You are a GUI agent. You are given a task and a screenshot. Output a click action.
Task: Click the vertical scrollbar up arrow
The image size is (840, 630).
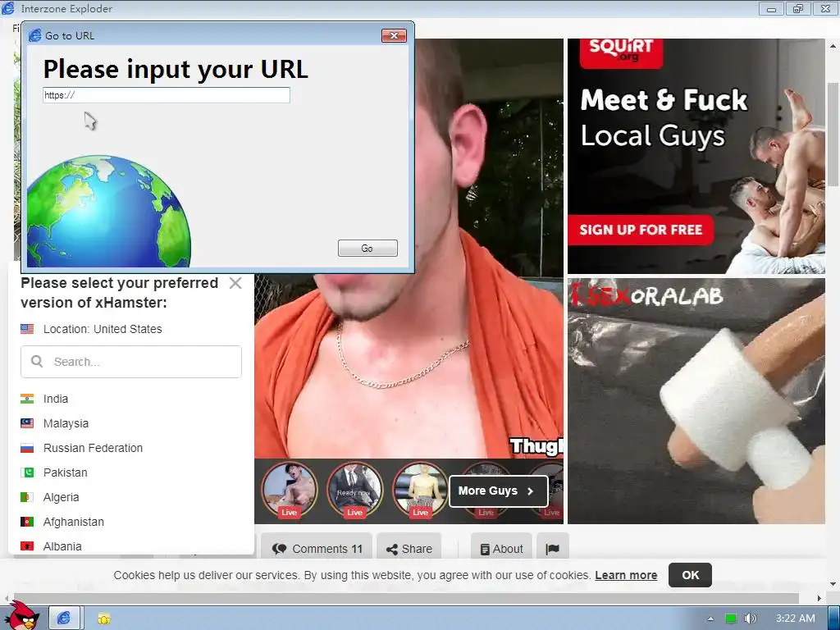[x=833, y=46]
